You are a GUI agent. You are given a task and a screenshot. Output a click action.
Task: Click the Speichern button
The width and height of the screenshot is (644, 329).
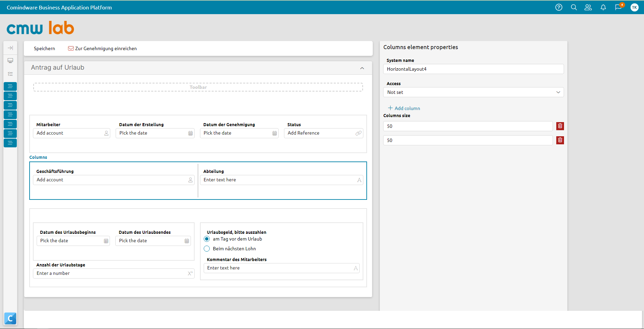click(x=44, y=48)
